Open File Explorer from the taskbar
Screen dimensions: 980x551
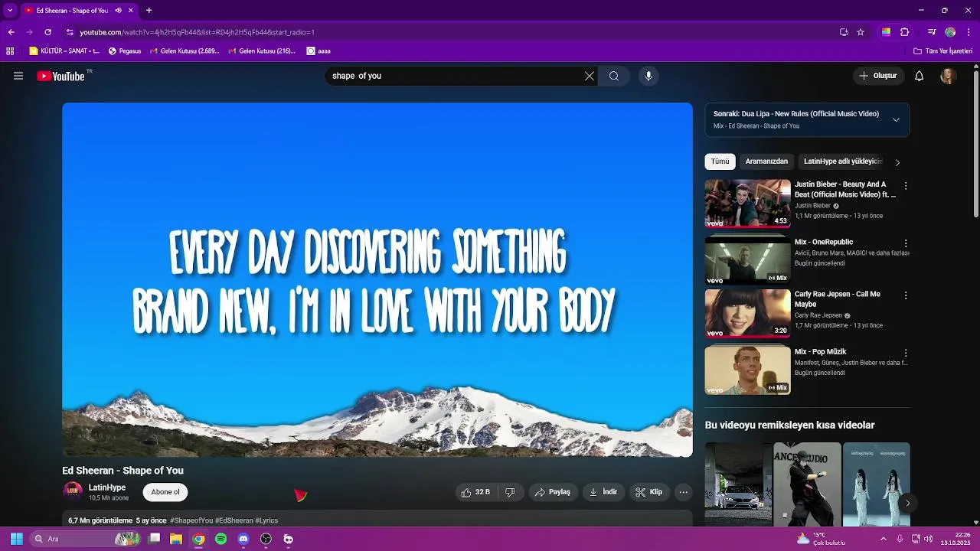(176, 539)
